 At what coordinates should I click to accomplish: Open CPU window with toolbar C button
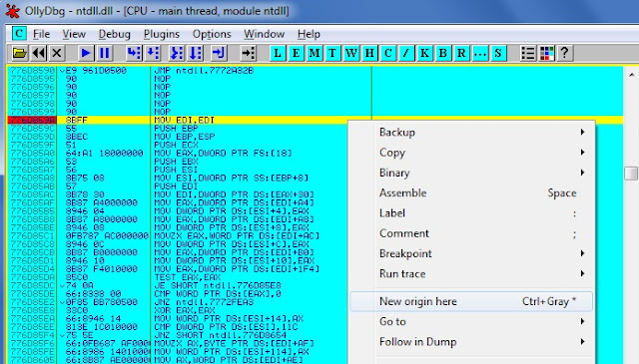pyautogui.click(x=388, y=53)
